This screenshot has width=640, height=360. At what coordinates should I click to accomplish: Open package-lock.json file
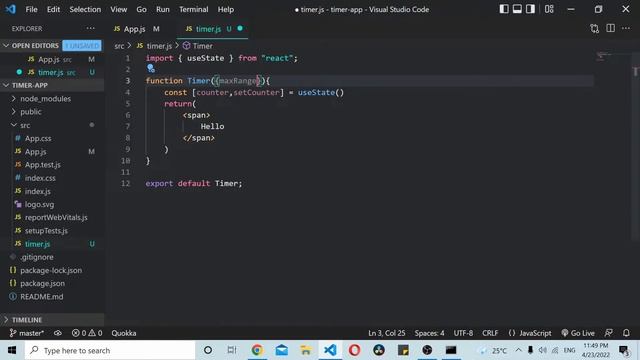[x=52, y=270]
